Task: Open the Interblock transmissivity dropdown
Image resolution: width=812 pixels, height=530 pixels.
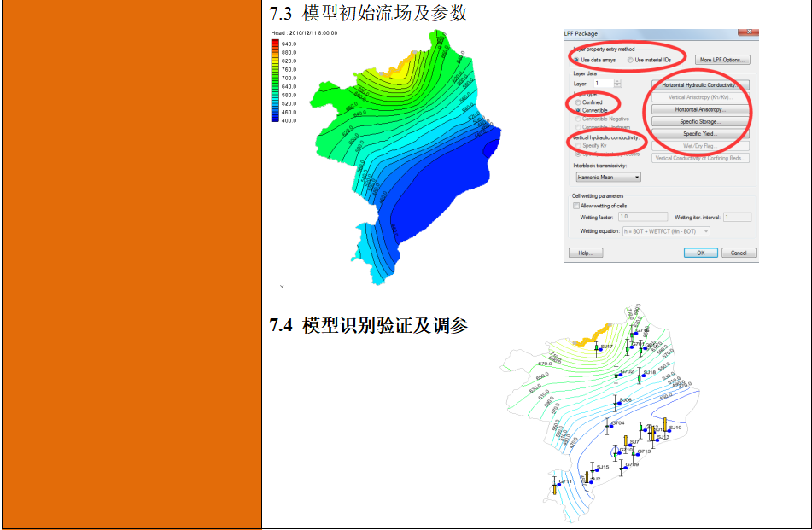Action: 637,177
